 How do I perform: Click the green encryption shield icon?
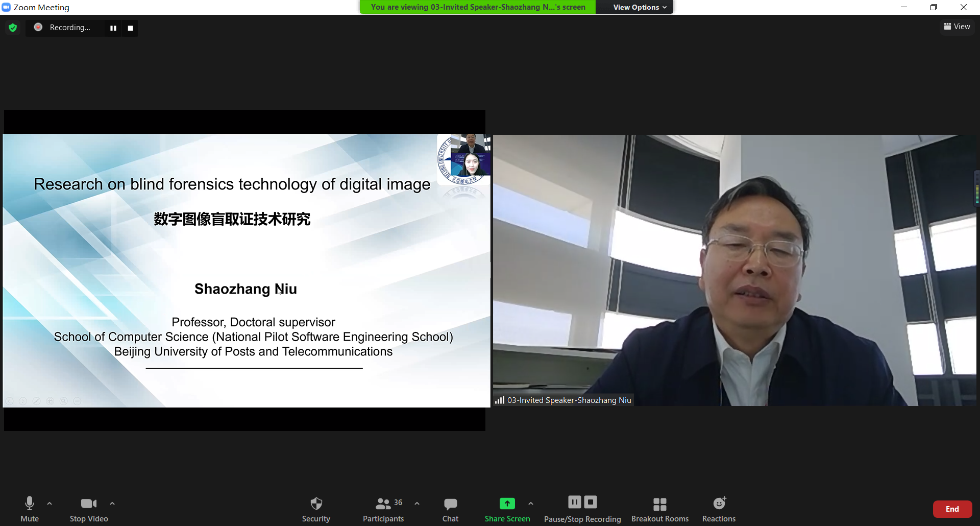click(x=13, y=28)
